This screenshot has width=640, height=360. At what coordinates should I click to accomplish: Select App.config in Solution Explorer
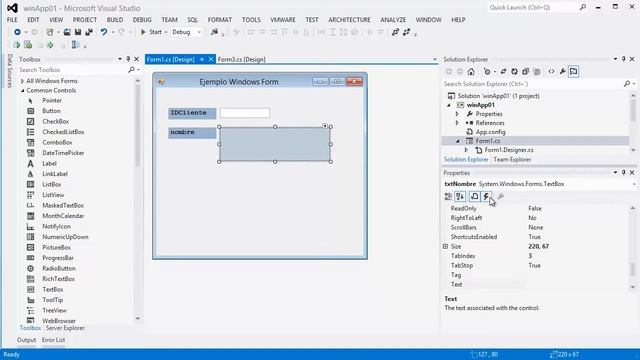[490, 132]
